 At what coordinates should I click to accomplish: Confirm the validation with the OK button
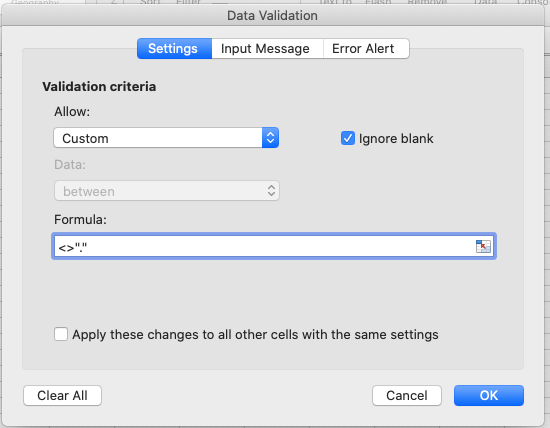[x=489, y=395]
